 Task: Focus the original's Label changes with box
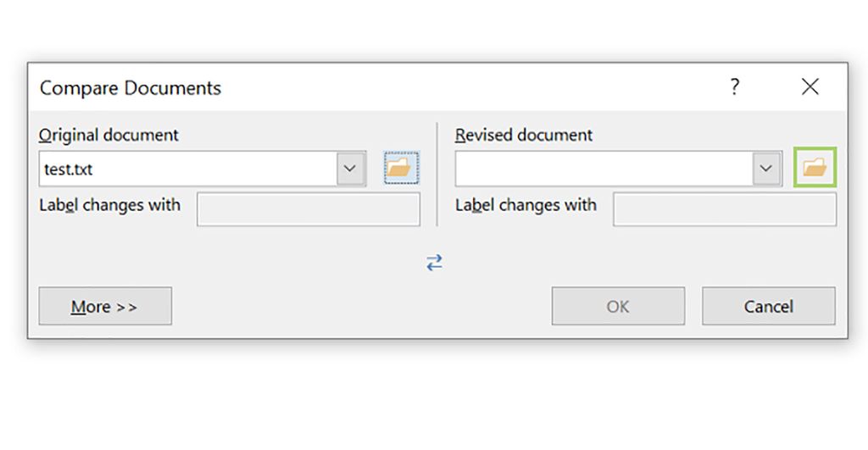[x=308, y=209]
